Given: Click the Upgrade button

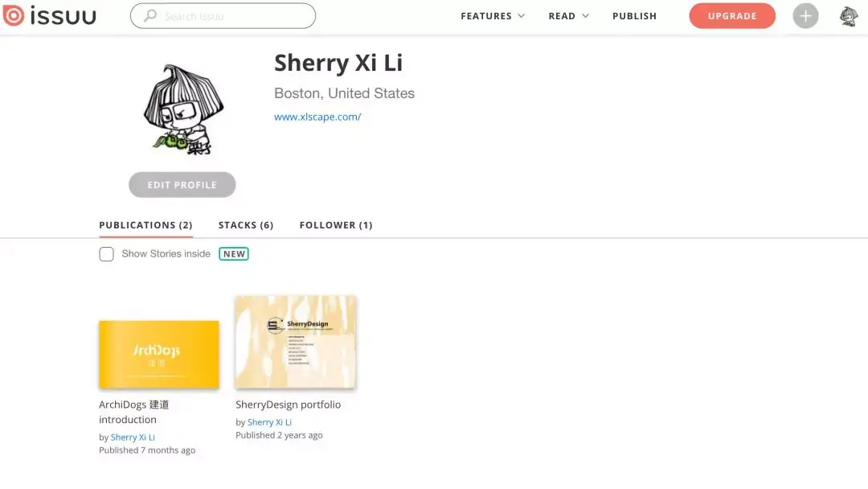Looking at the screenshot, I should point(732,16).
